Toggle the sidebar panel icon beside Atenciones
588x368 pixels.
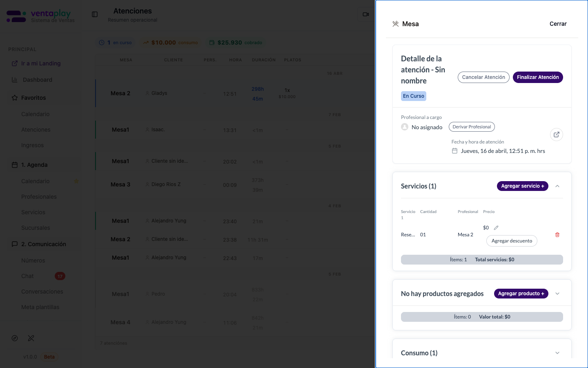(95, 14)
